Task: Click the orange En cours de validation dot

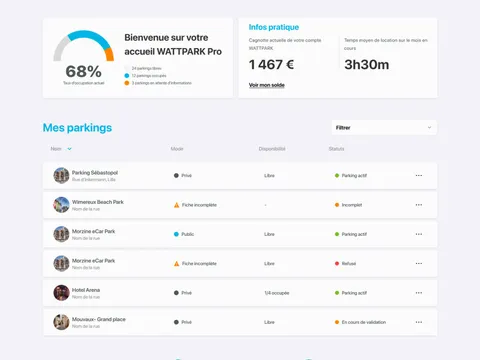Action: (337, 322)
